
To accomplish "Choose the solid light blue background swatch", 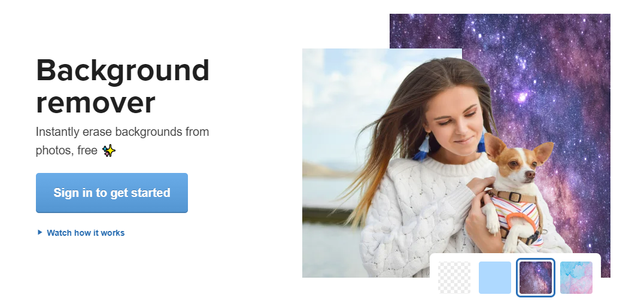I will click(495, 278).
